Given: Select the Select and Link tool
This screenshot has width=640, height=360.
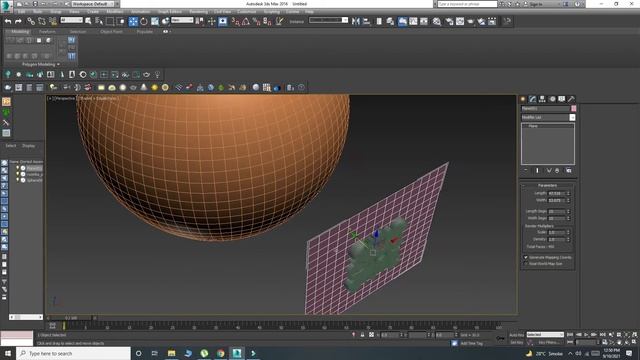Looking at the screenshot, I should (x=31, y=21).
